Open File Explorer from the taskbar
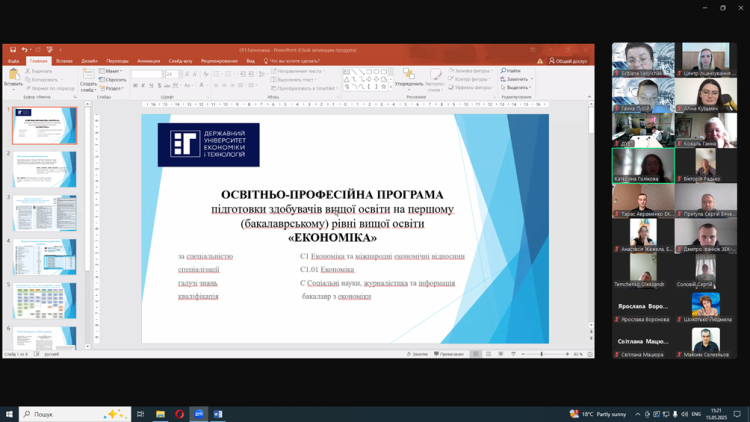 [160, 414]
